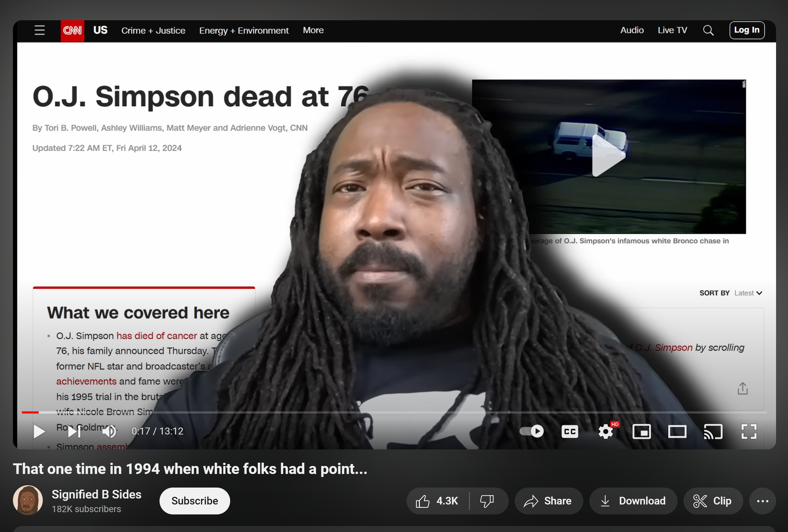Click the CNN article share icon
This screenshot has height=532, width=788.
click(742, 389)
